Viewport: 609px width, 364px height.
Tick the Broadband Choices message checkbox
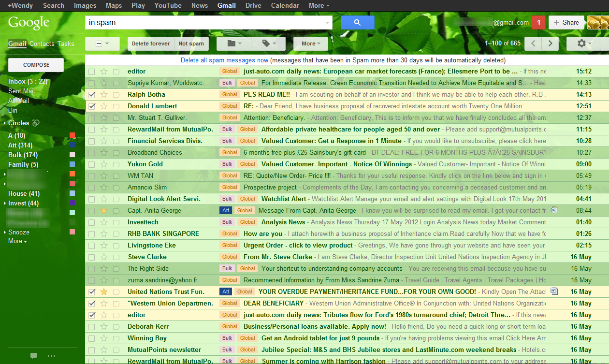[92, 152]
